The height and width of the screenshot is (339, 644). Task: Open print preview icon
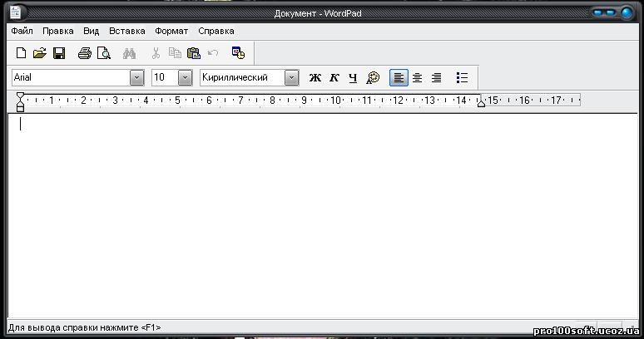tap(104, 53)
